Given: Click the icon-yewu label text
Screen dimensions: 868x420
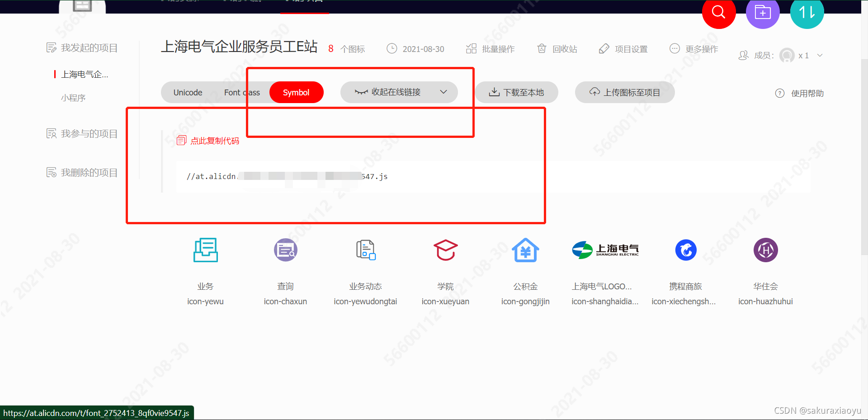Looking at the screenshot, I should pos(206,302).
